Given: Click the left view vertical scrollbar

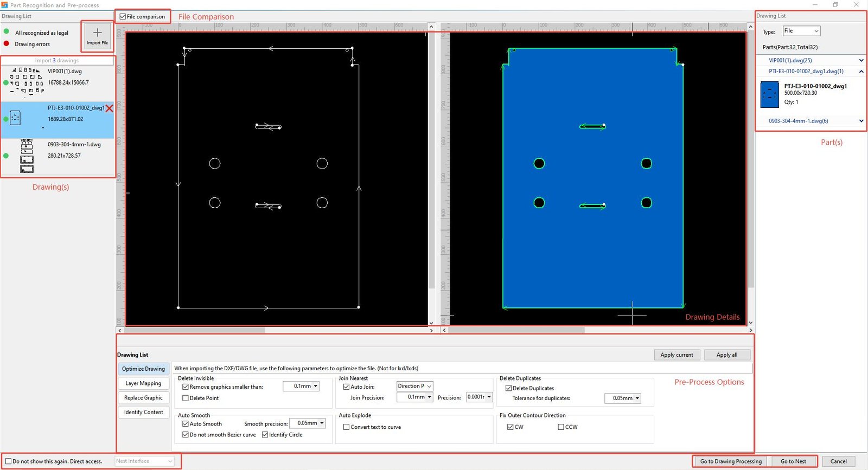Looking at the screenshot, I should [x=431, y=160].
